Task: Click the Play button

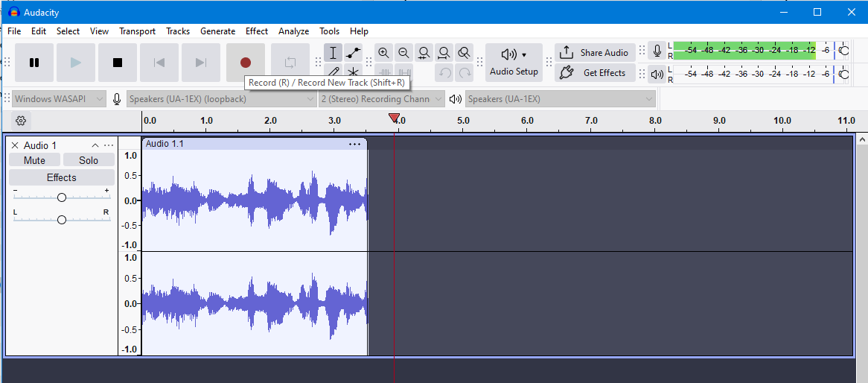Action: click(x=76, y=63)
